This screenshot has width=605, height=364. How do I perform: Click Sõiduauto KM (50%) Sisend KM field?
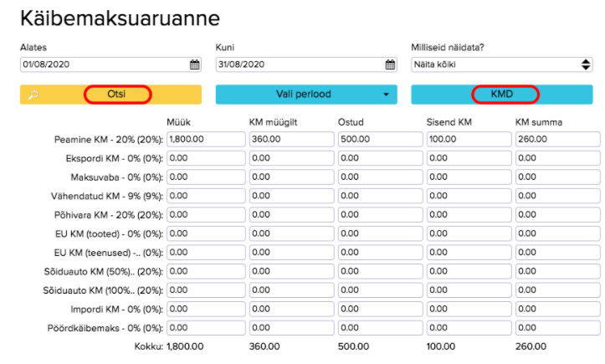tap(469, 272)
